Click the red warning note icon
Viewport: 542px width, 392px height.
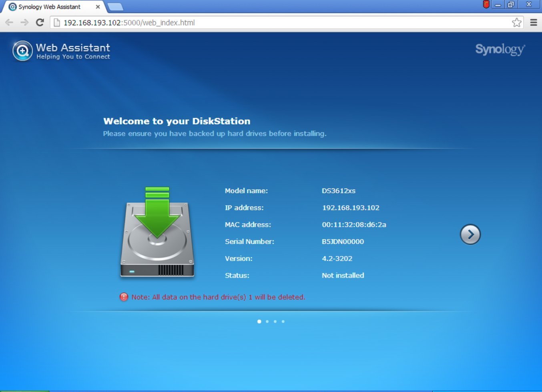123,297
